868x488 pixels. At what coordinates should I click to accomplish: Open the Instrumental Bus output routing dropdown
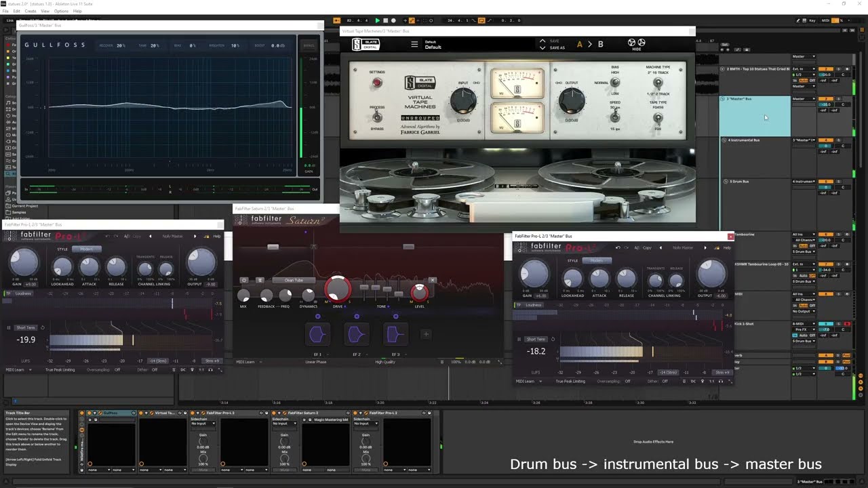(x=804, y=140)
